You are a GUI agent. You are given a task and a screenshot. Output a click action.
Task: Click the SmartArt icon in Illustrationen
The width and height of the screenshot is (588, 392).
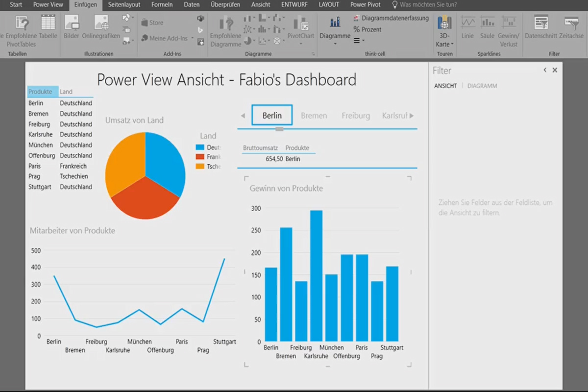pos(126,29)
